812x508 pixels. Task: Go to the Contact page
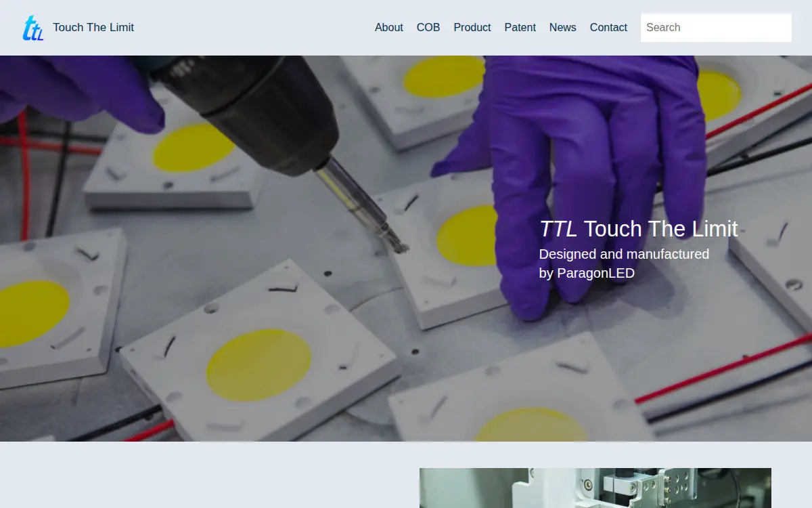tap(608, 28)
